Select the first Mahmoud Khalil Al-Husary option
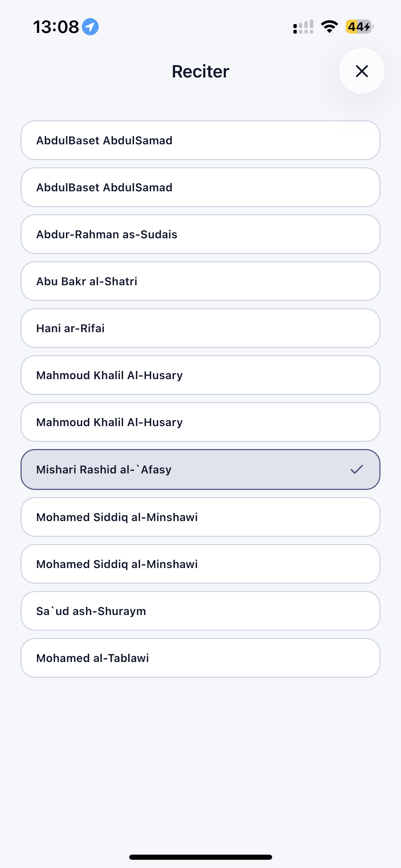 200,375
